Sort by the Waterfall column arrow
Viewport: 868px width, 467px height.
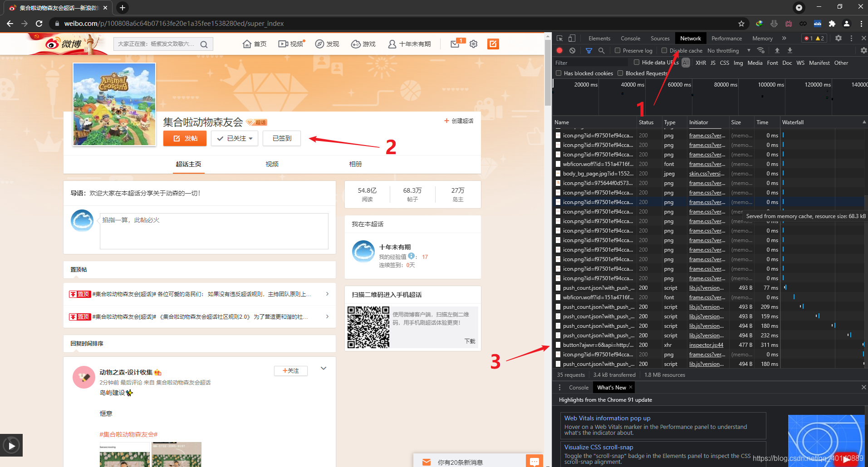[x=864, y=122]
